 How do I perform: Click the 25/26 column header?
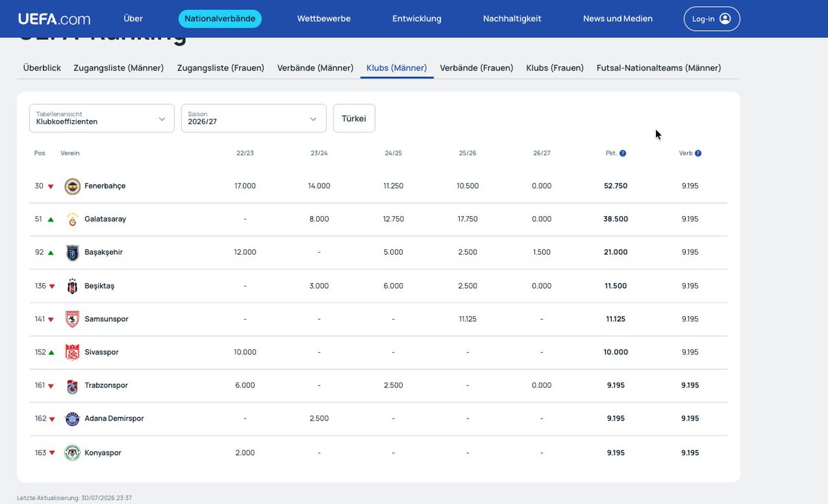[x=468, y=153]
